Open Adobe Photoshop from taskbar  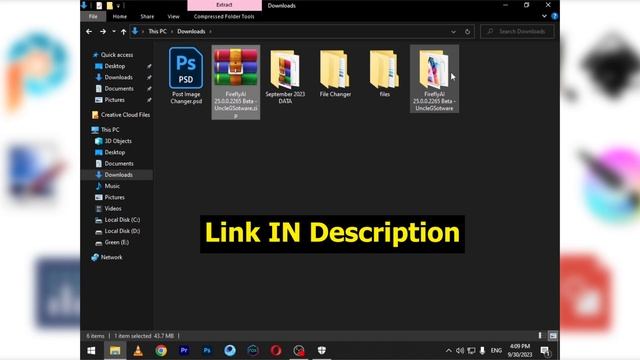[207, 351]
